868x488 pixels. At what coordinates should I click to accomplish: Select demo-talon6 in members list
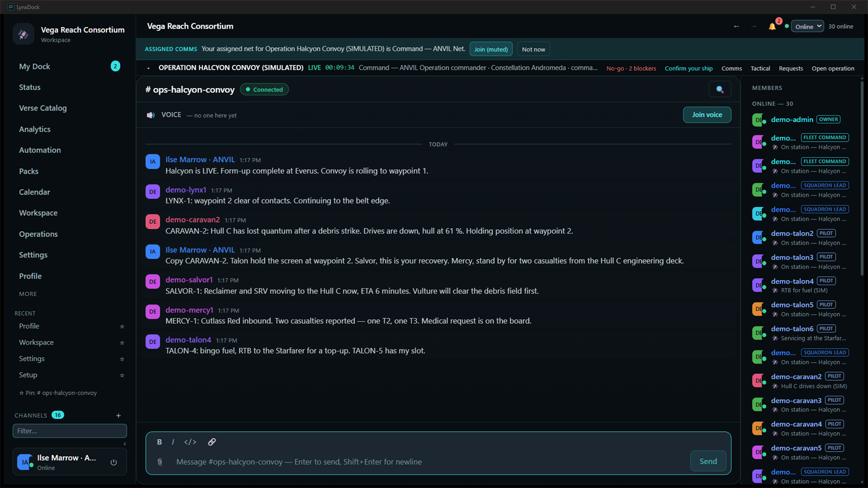click(801, 333)
